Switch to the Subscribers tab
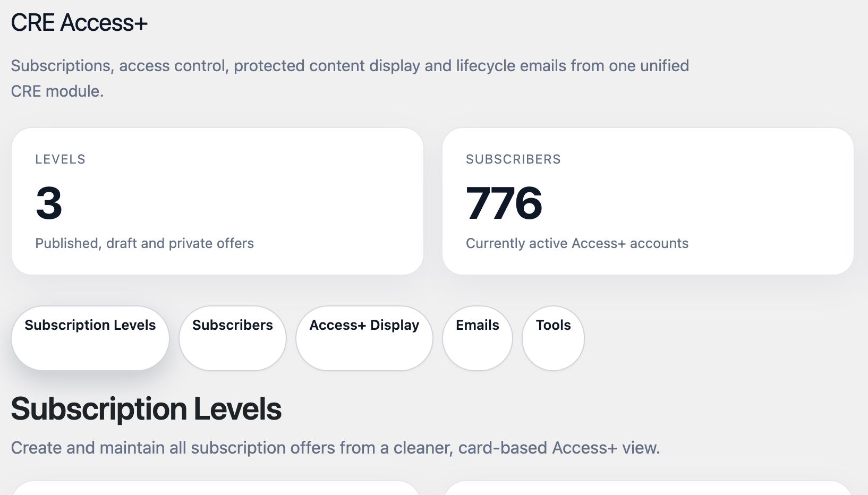The width and height of the screenshot is (868, 495). pyautogui.click(x=233, y=338)
